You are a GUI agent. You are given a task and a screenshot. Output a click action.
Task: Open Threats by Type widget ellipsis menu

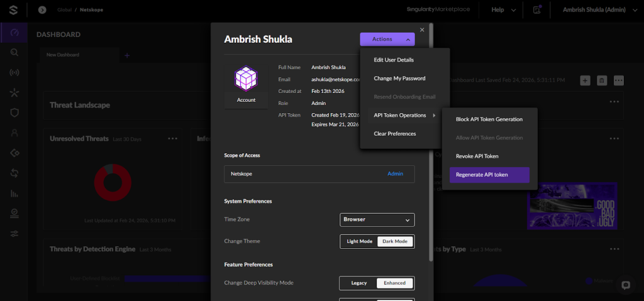(x=614, y=249)
